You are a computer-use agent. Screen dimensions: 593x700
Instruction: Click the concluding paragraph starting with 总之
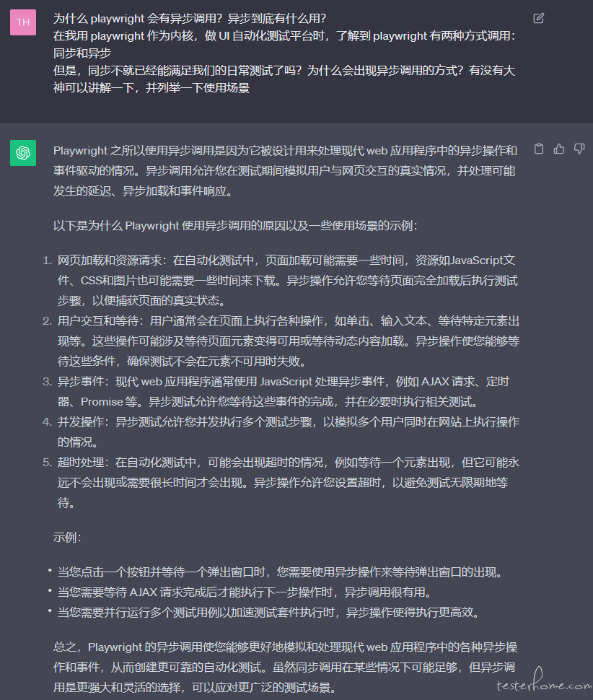pyautogui.click(x=286, y=667)
